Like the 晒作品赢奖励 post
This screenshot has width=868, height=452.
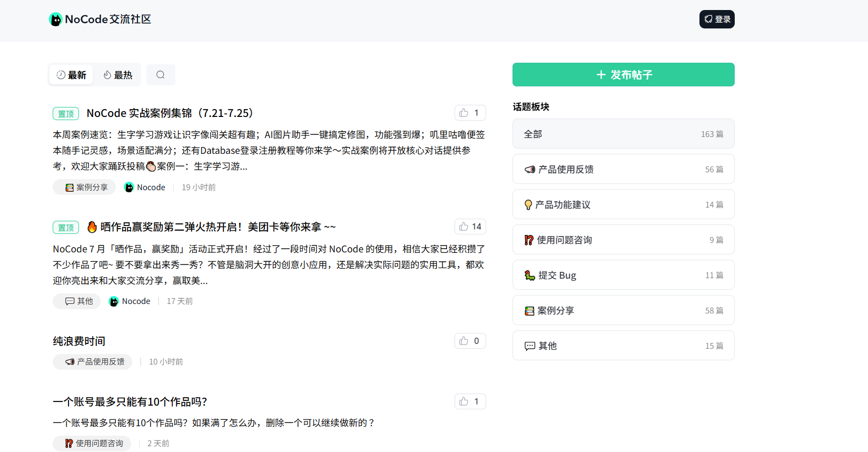[470, 227]
